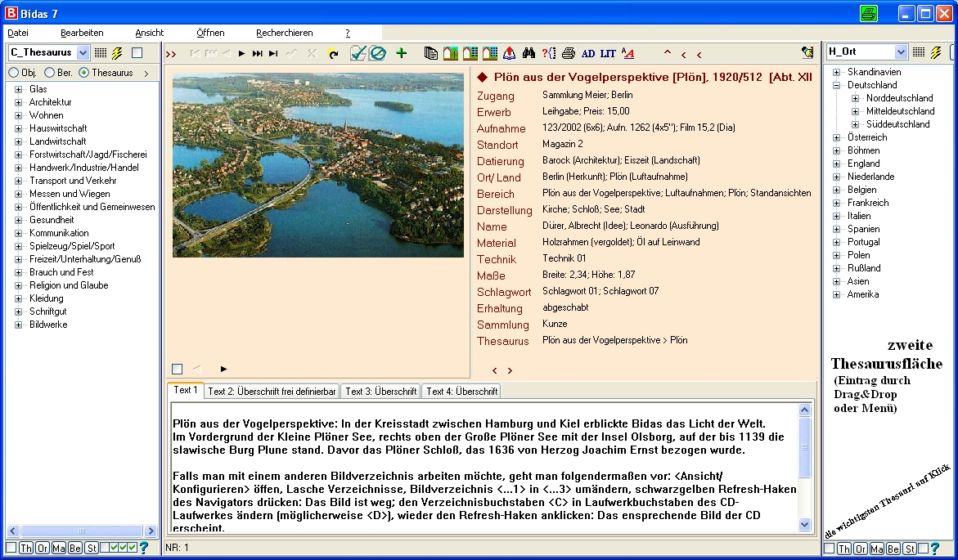958x560 pixels.
Task: Toggle the checkbox below the image
Action: pyautogui.click(x=178, y=369)
